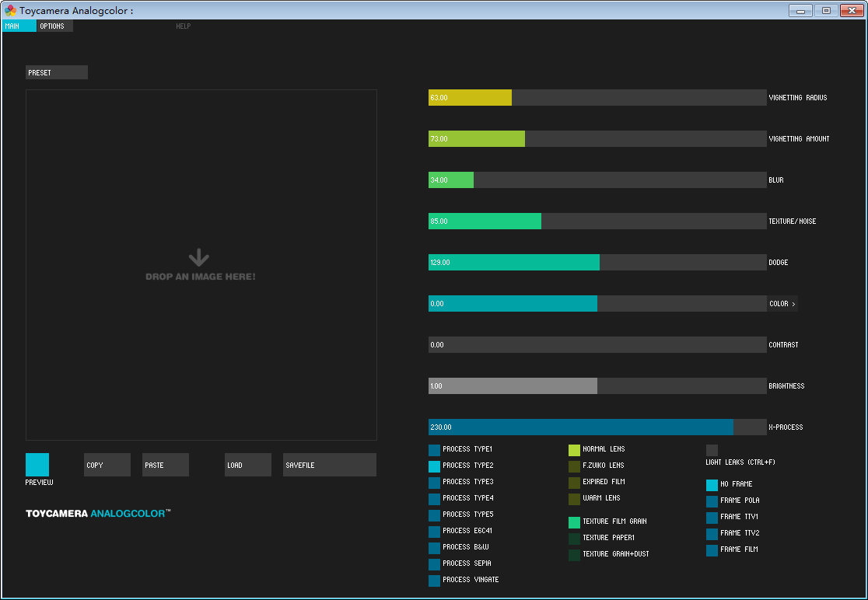Select the No Frame swatch
The image size is (868, 600).
(712, 486)
